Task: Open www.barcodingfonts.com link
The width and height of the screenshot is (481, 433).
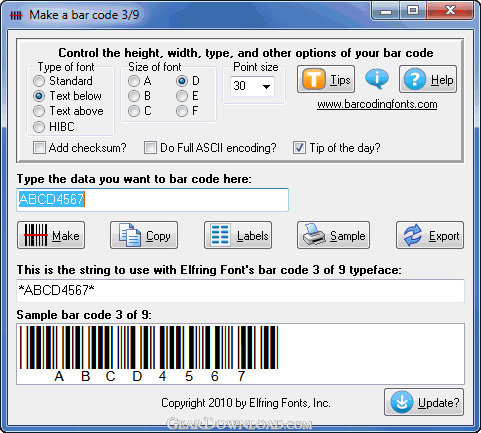Action: point(377,105)
